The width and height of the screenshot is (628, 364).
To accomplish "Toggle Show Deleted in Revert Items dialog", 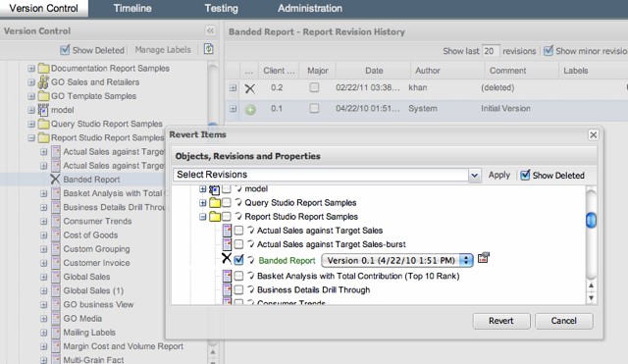I will [525, 175].
